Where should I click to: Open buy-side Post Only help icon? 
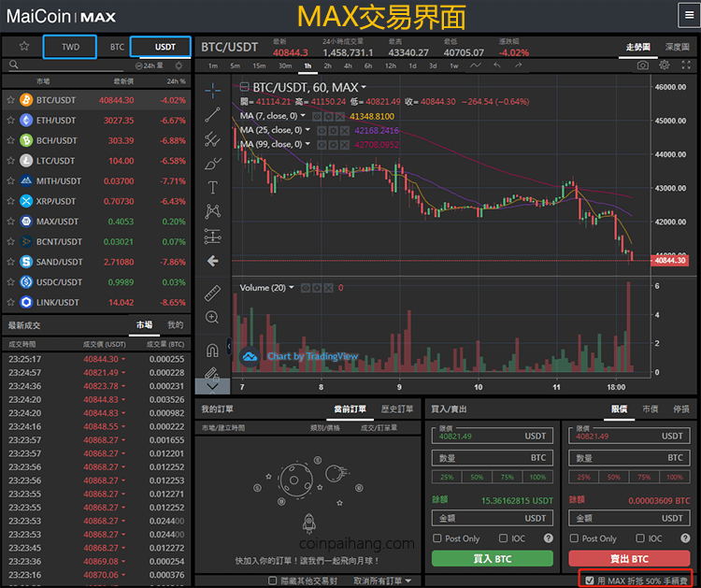coord(549,538)
